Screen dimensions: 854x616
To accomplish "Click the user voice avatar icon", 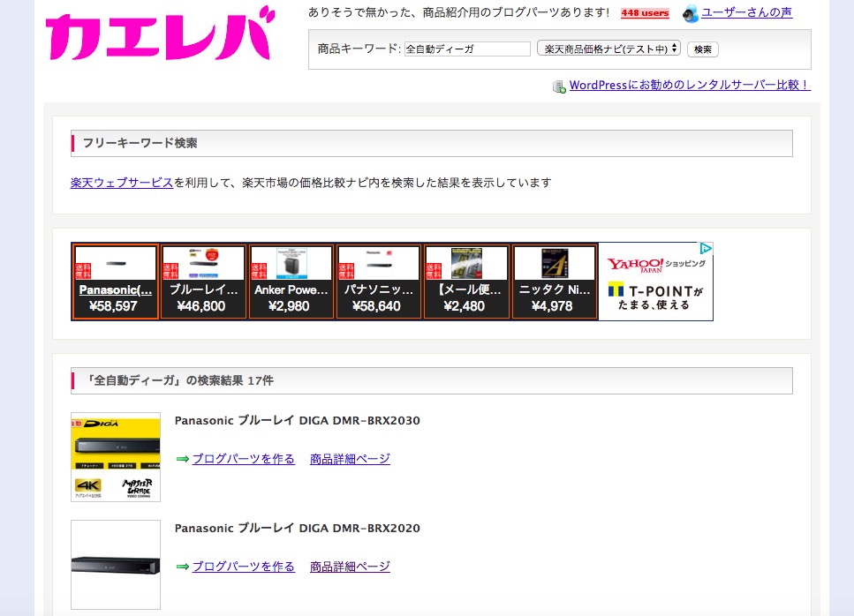I will (x=691, y=13).
